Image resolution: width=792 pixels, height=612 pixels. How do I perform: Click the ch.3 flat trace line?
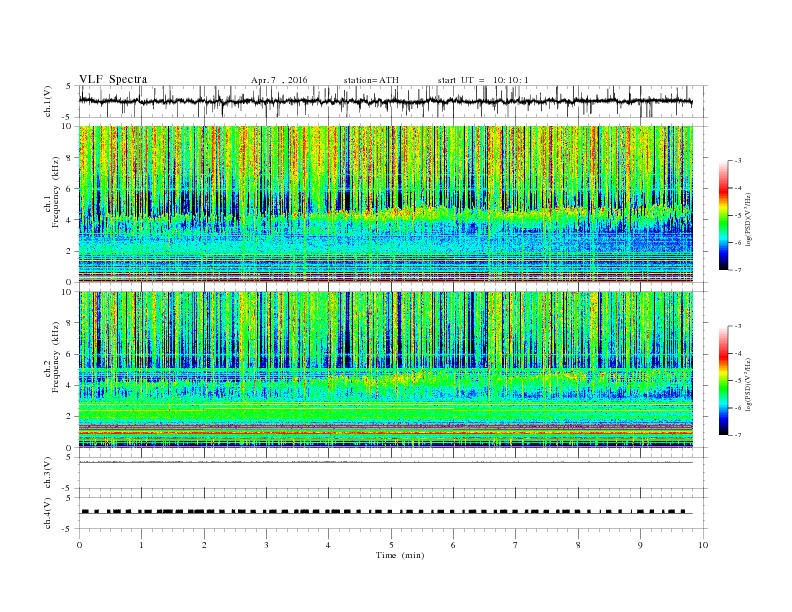[x=386, y=462]
